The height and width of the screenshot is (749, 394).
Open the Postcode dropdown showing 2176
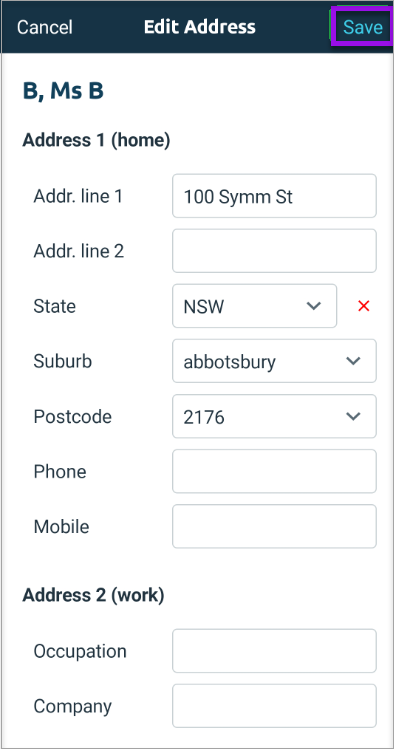point(274,416)
